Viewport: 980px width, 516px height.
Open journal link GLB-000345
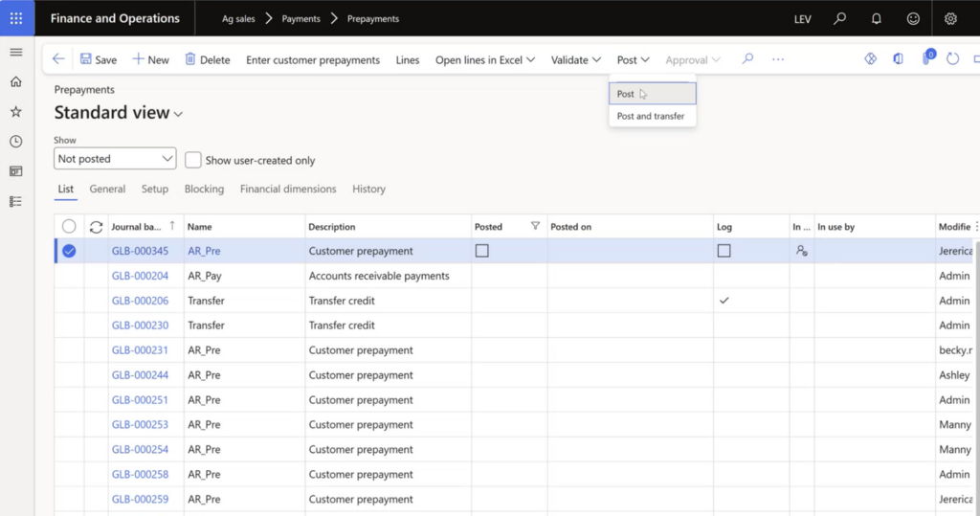[x=140, y=251]
